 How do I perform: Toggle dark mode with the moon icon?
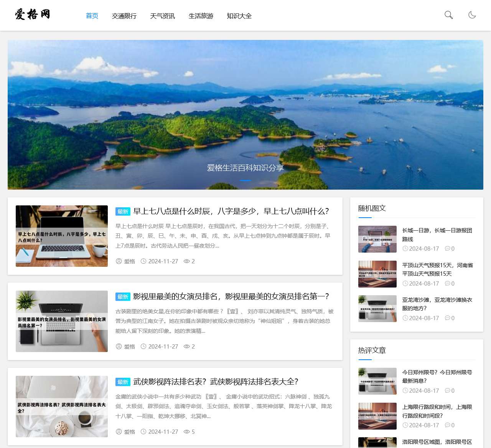pyautogui.click(x=472, y=16)
